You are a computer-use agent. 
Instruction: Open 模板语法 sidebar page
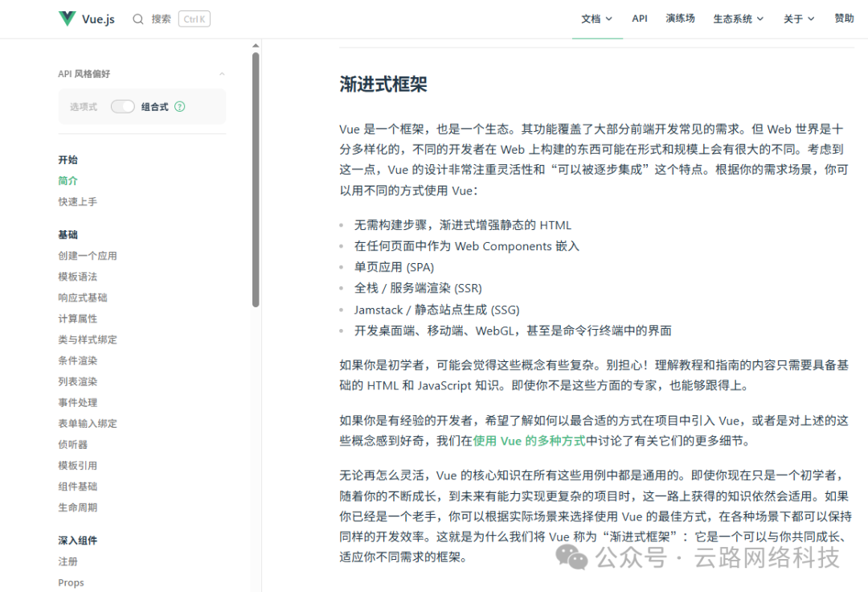(x=77, y=277)
